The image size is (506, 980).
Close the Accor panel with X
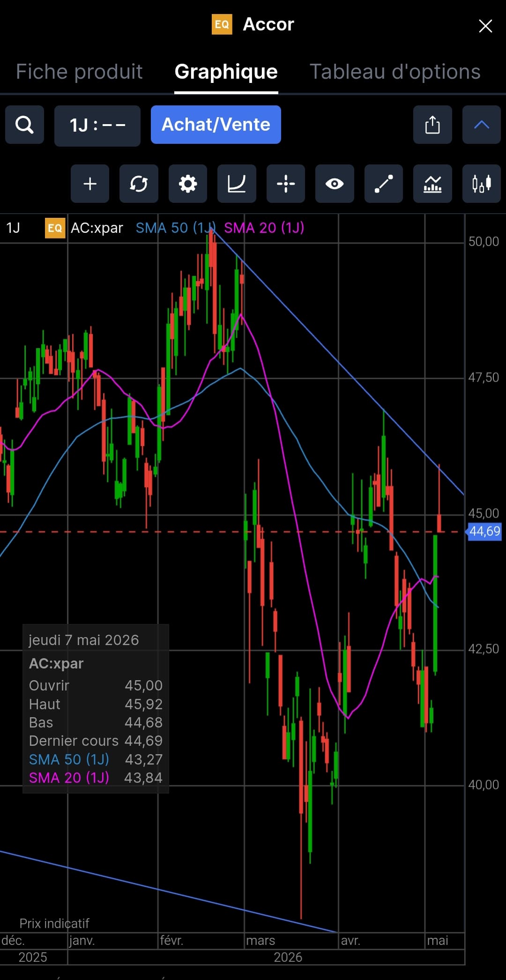tap(485, 26)
